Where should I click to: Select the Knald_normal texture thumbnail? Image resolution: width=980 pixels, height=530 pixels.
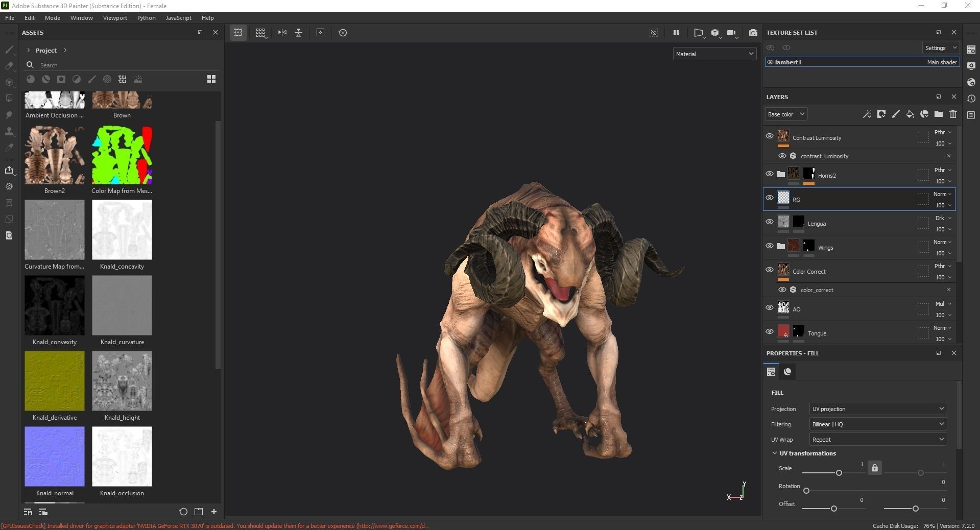[55, 456]
